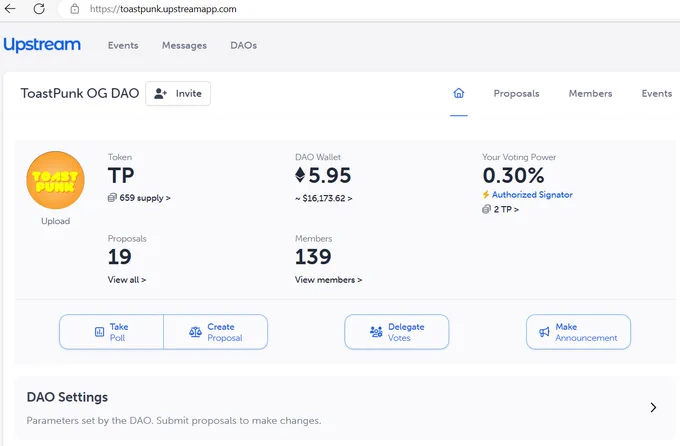This screenshot has height=446, width=680.
Task: Open the Authorized Signator link
Action: tap(532, 195)
